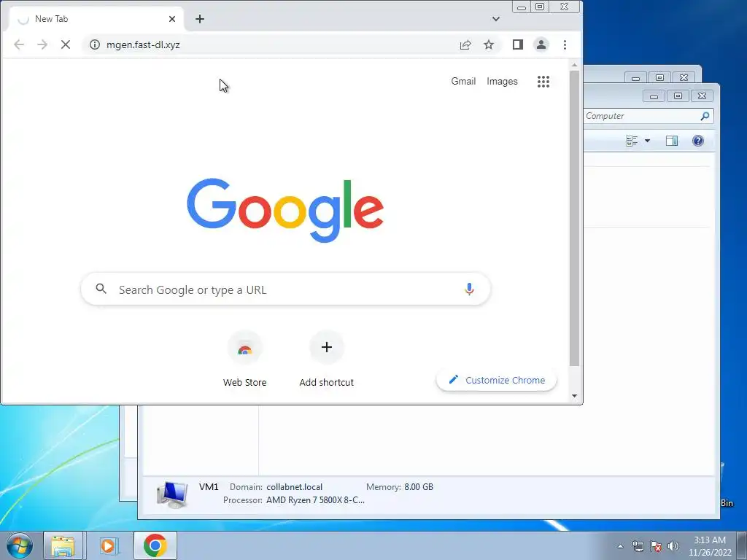Start voice search with microphone
This screenshot has height=560, width=747.
[x=469, y=289]
